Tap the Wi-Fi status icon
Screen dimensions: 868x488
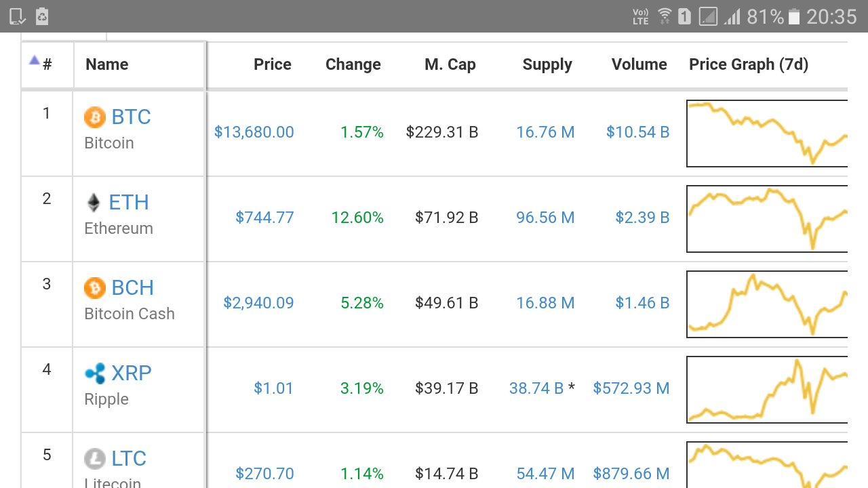click(x=665, y=16)
